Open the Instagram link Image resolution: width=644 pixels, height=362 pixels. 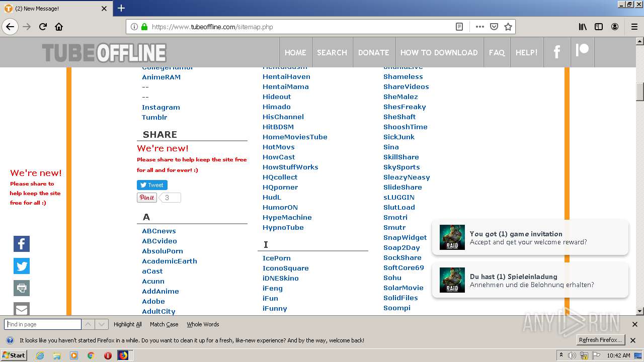pos(161,107)
